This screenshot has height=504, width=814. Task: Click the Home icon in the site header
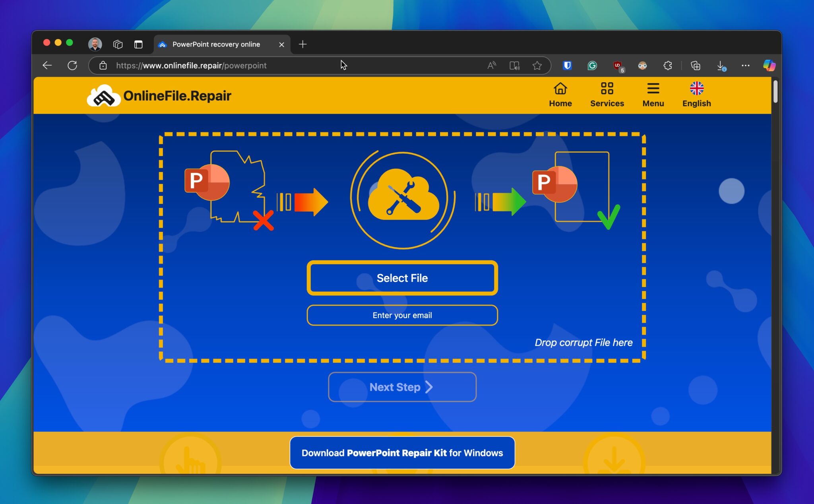[x=560, y=94]
